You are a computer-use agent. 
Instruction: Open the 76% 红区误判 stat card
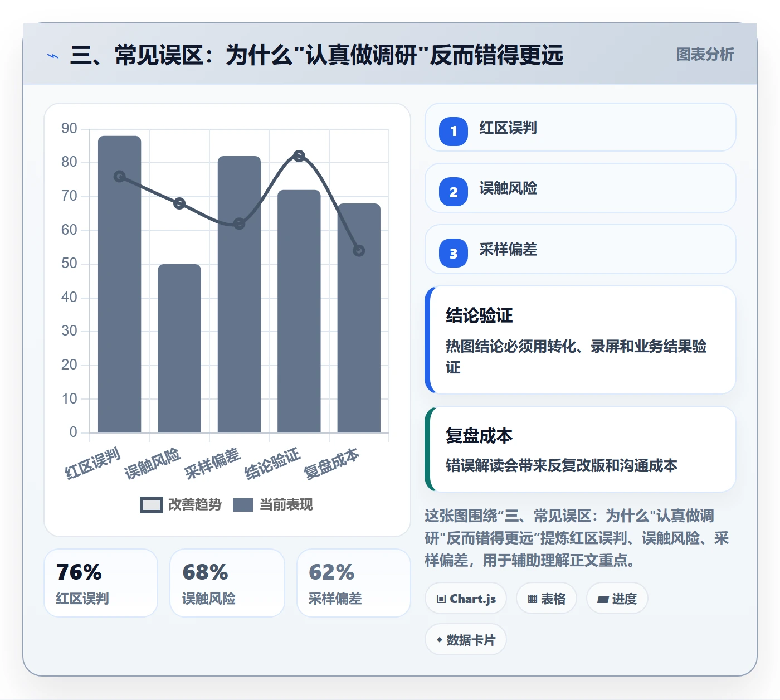101,583
